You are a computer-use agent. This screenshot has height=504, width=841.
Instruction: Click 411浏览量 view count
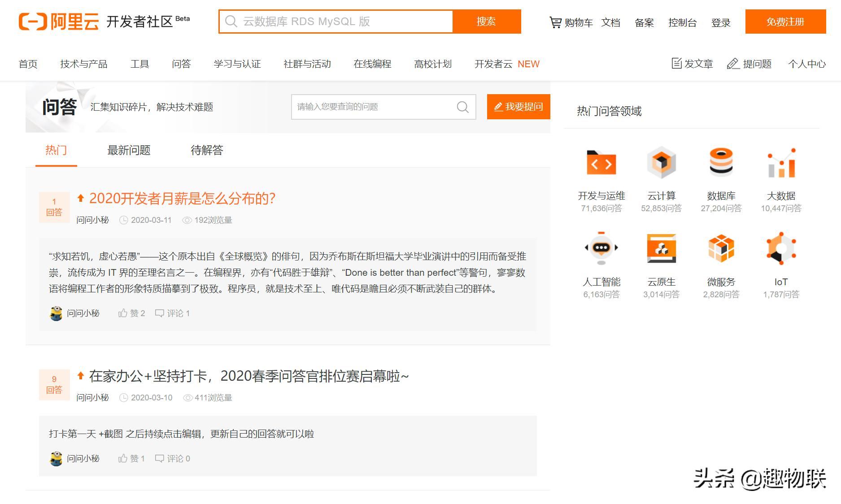pos(208,397)
